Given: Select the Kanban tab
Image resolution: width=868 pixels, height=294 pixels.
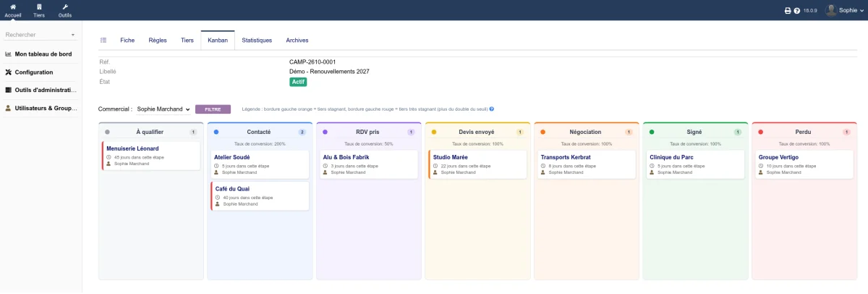Looking at the screenshot, I should [218, 41].
